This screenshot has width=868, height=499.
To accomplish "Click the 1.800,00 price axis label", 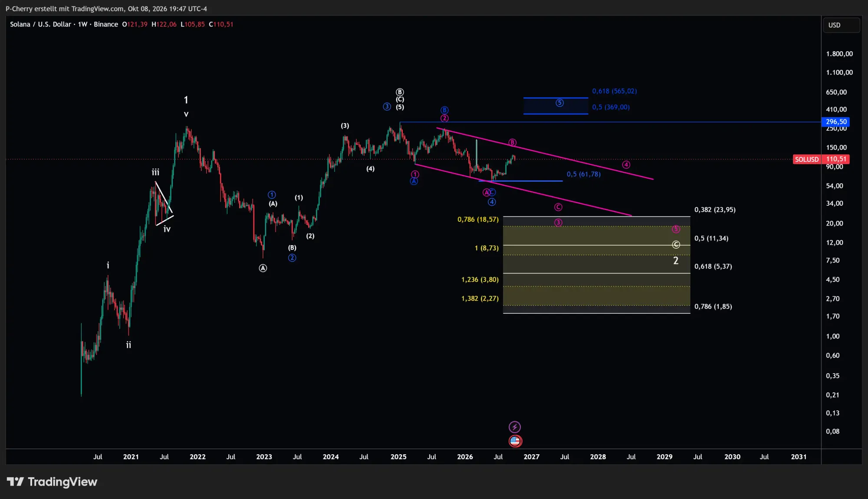I will tap(839, 54).
